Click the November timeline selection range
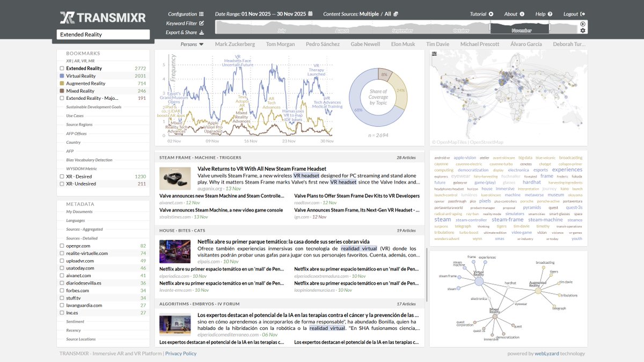Viewport: 644px width, 362px height. point(519,27)
